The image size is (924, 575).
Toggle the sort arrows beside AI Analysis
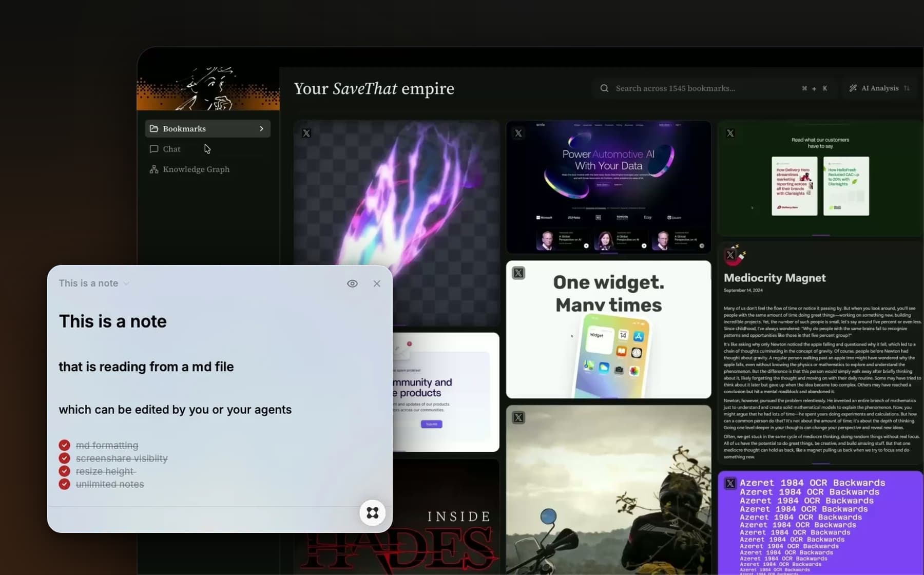[907, 88]
